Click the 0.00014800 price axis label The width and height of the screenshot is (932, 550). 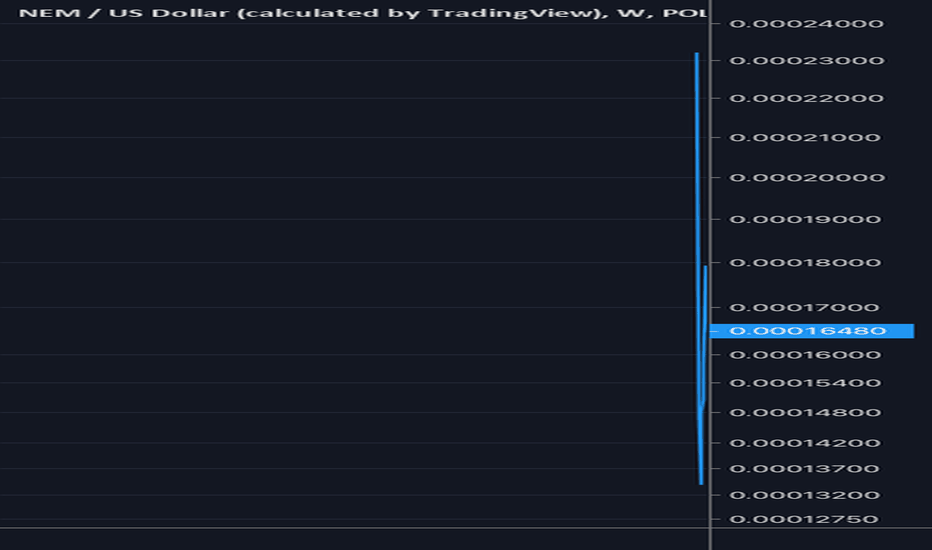805,412
